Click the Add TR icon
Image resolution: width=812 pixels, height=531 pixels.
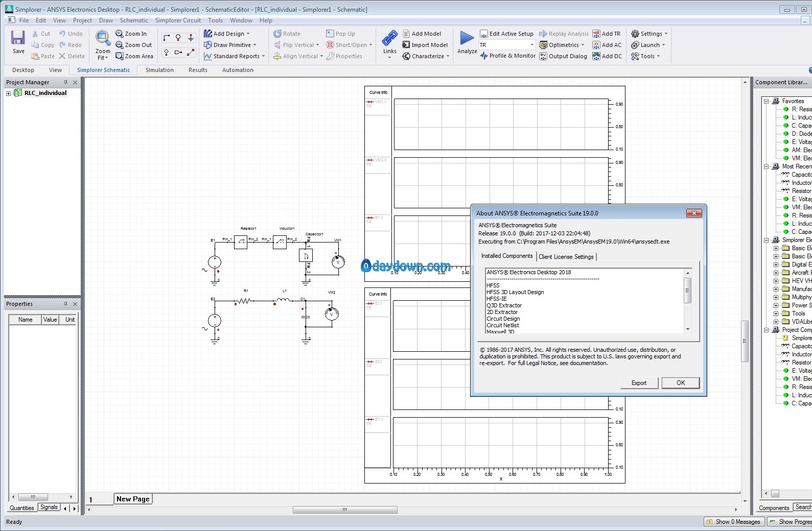[596, 34]
